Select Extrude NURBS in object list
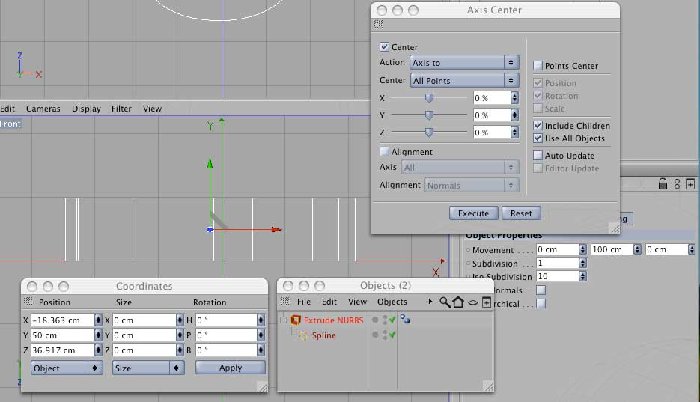The image size is (700, 402). [x=333, y=320]
